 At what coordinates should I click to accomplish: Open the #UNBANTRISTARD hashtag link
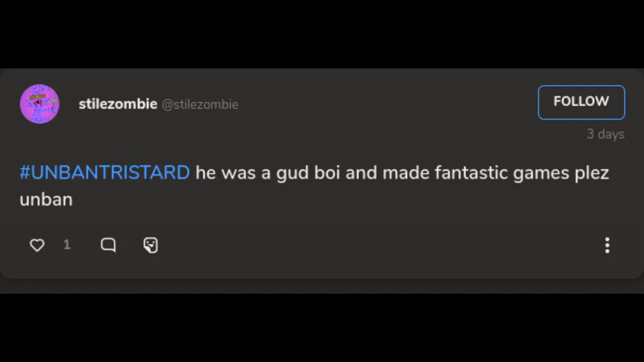coord(104,172)
